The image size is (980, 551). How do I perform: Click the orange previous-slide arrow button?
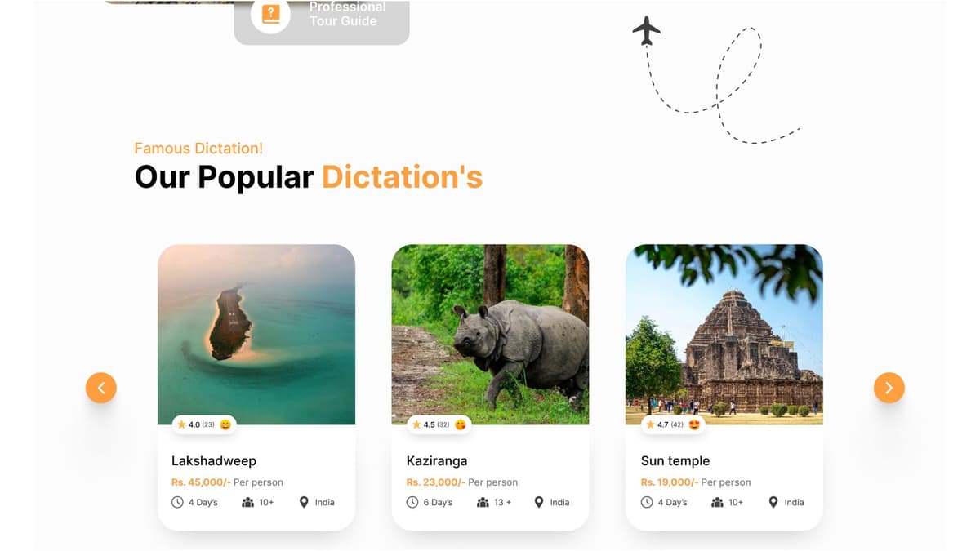point(101,388)
